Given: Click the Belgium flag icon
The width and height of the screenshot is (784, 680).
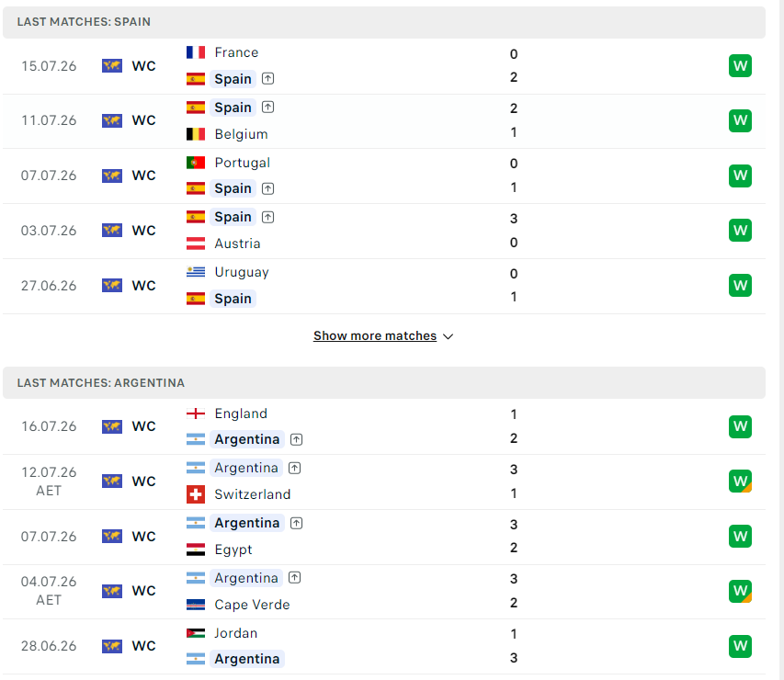Looking at the screenshot, I should (x=196, y=134).
